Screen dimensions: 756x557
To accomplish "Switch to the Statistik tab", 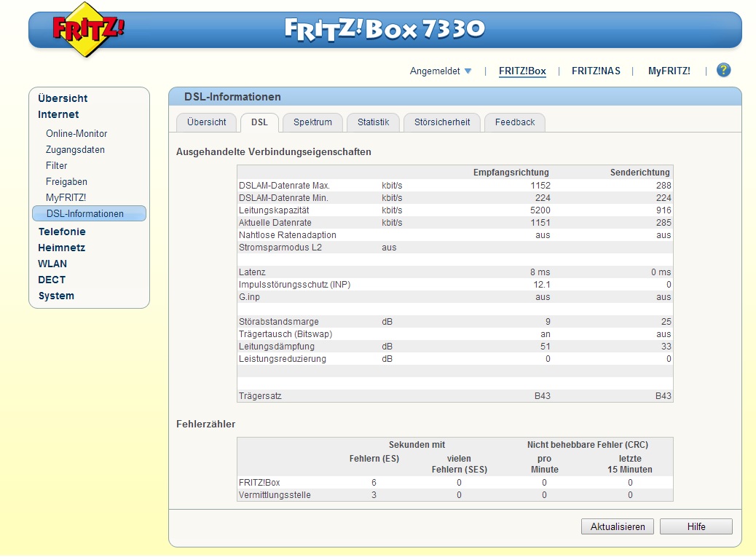I will click(x=373, y=122).
